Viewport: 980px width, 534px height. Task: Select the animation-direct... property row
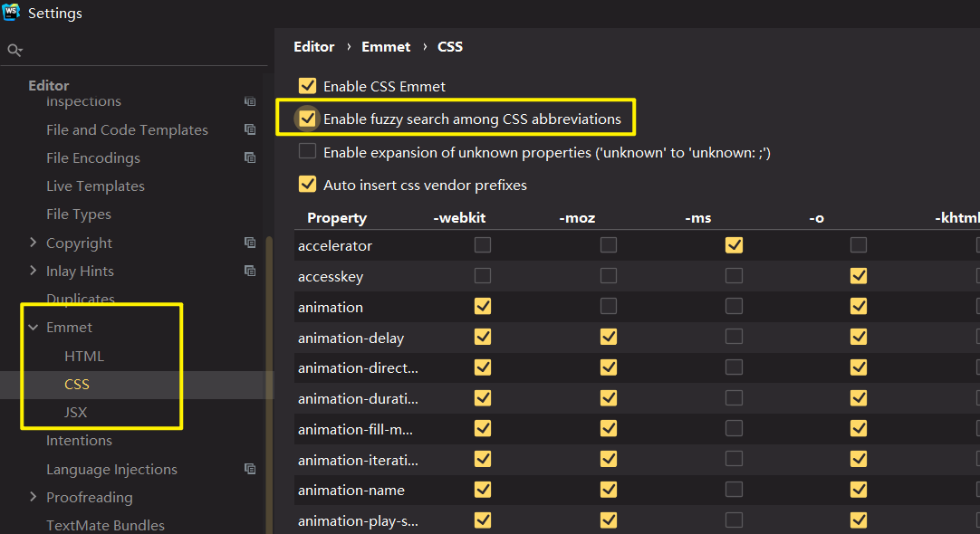tap(637, 367)
